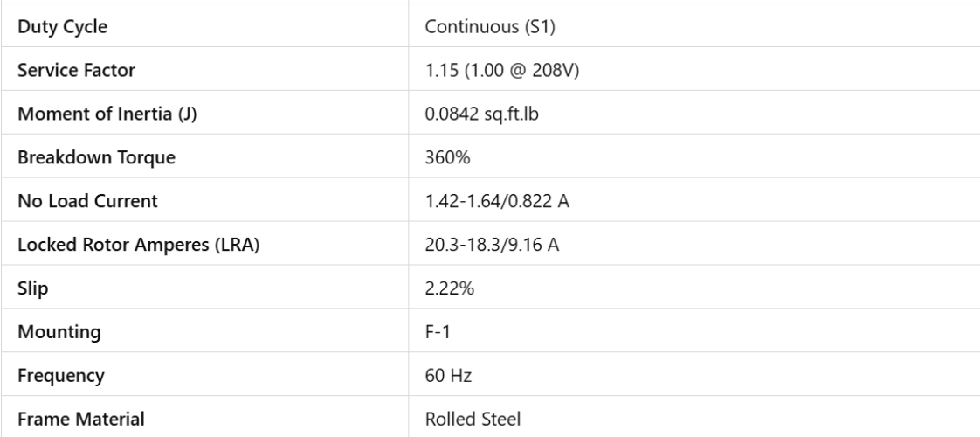Click the F-1 mounting value

click(437, 332)
